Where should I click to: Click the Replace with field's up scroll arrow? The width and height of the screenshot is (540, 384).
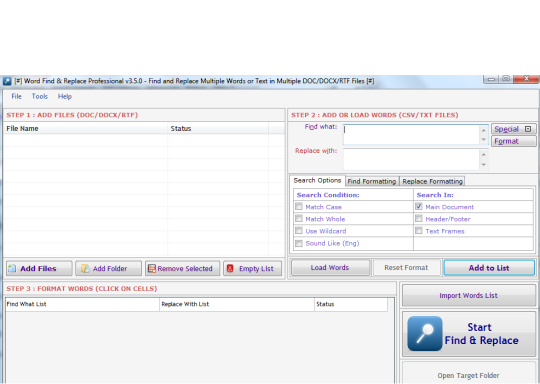pyautogui.click(x=484, y=155)
